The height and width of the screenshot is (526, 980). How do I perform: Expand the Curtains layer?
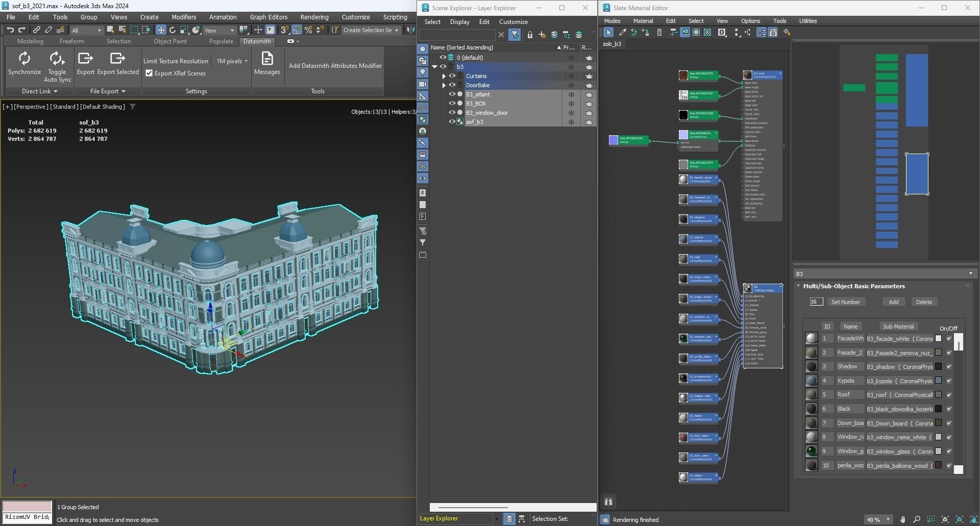(444, 76)
